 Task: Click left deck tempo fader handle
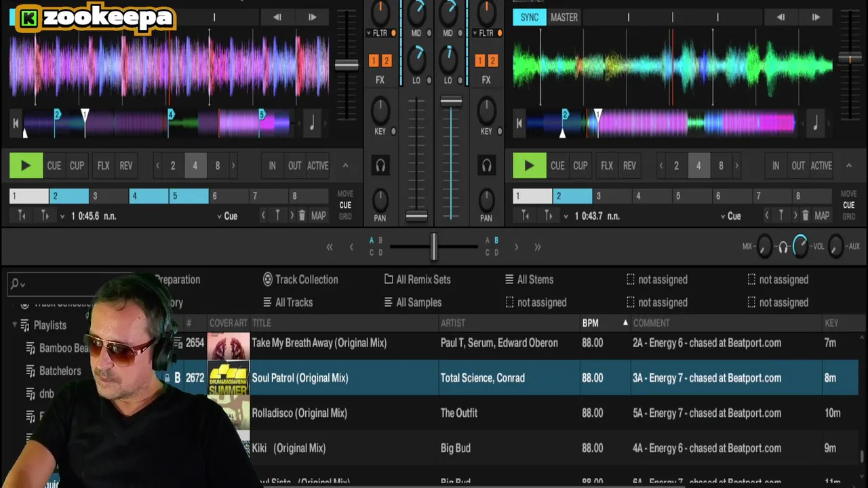[347, 65]
